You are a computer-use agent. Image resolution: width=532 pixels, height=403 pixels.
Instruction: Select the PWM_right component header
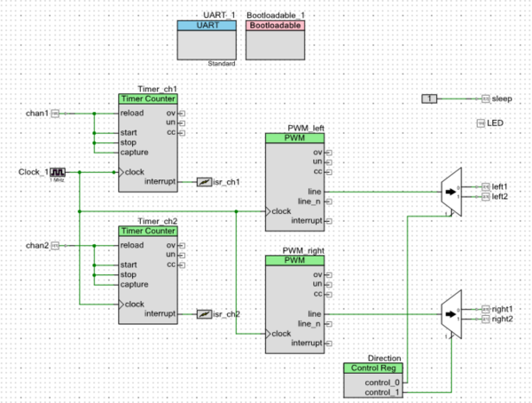(x=294, y=260)
